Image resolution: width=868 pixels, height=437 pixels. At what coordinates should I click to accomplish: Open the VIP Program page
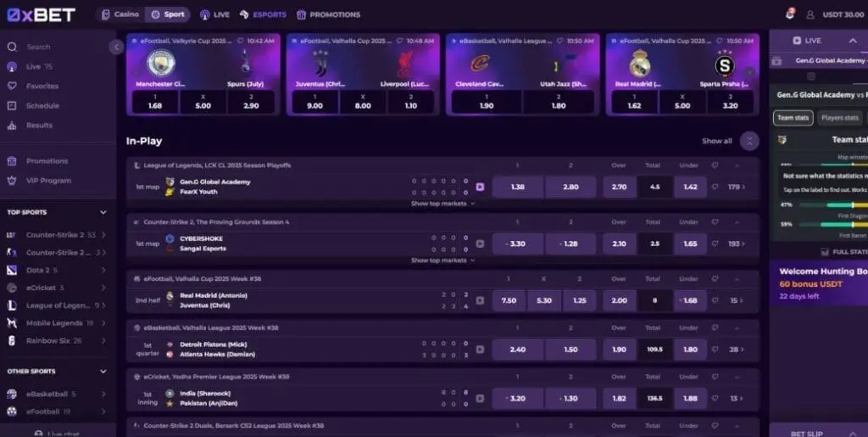click(x=48, y=181)
